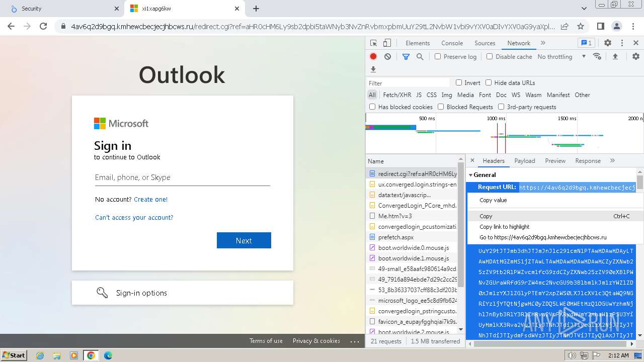Screen dimensions: 644x362
Task: Check Has blocked cookies checkbox
Action: (x=372, y=107)
